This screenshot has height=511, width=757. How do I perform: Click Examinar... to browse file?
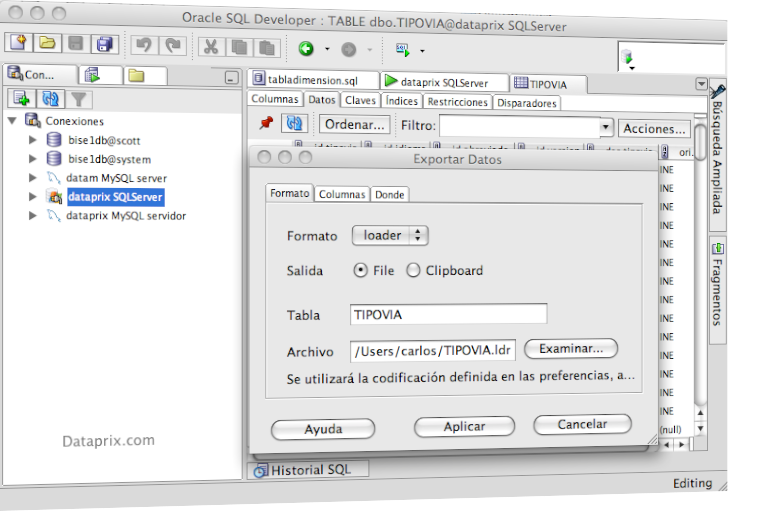coord(571,348)
